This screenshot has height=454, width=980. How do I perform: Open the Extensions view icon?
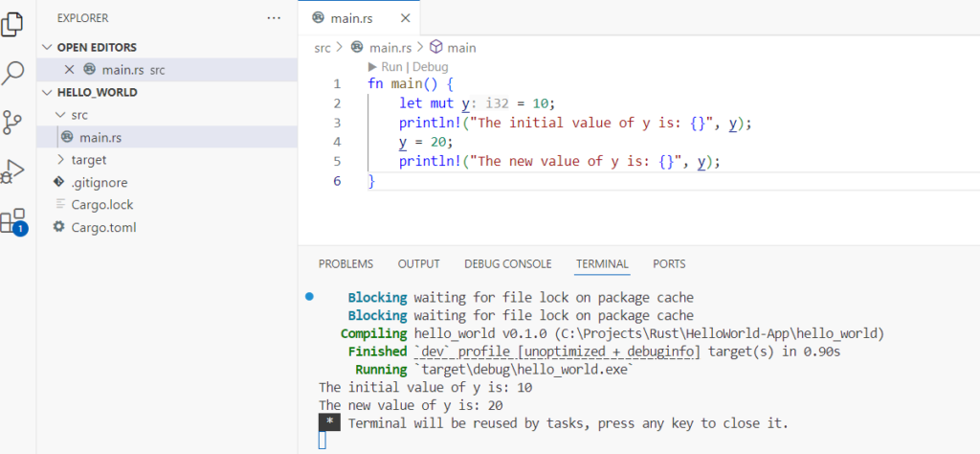13,221
